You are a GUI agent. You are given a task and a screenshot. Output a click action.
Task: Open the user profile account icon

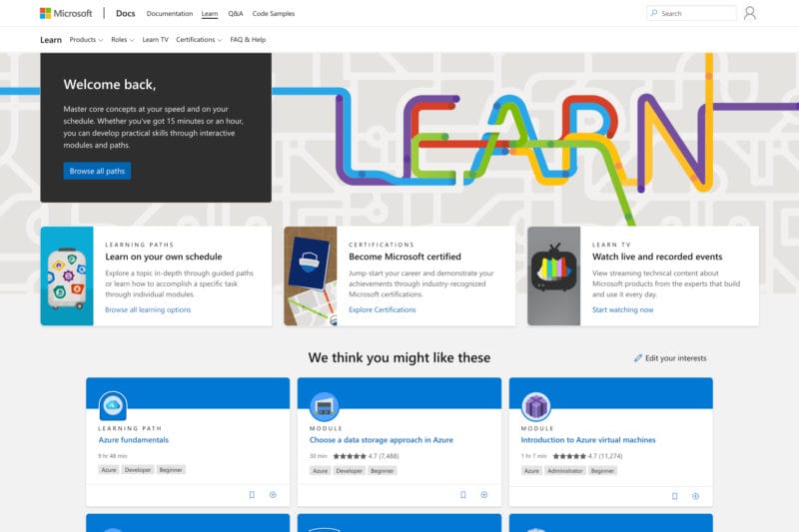(750, 13)
